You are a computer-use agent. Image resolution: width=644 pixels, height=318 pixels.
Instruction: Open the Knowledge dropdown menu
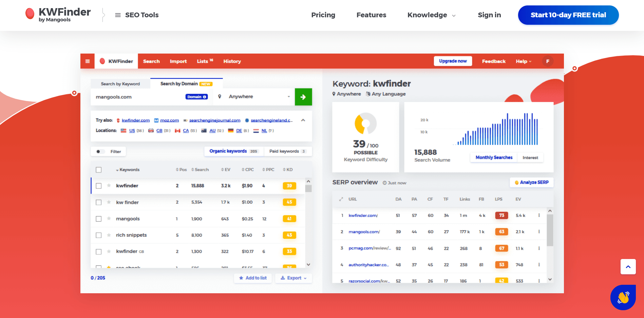click(x=432, y=15)
